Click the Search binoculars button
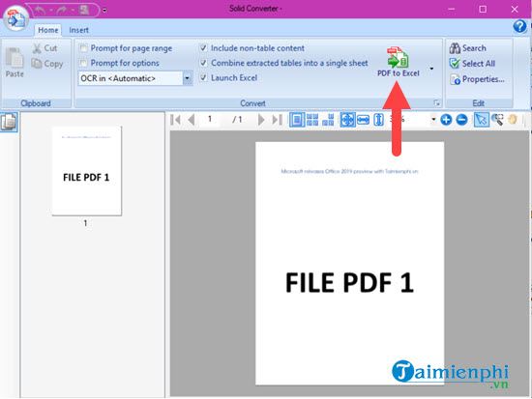This screenshot has width=532, height=399. click(x=468, y=48)
